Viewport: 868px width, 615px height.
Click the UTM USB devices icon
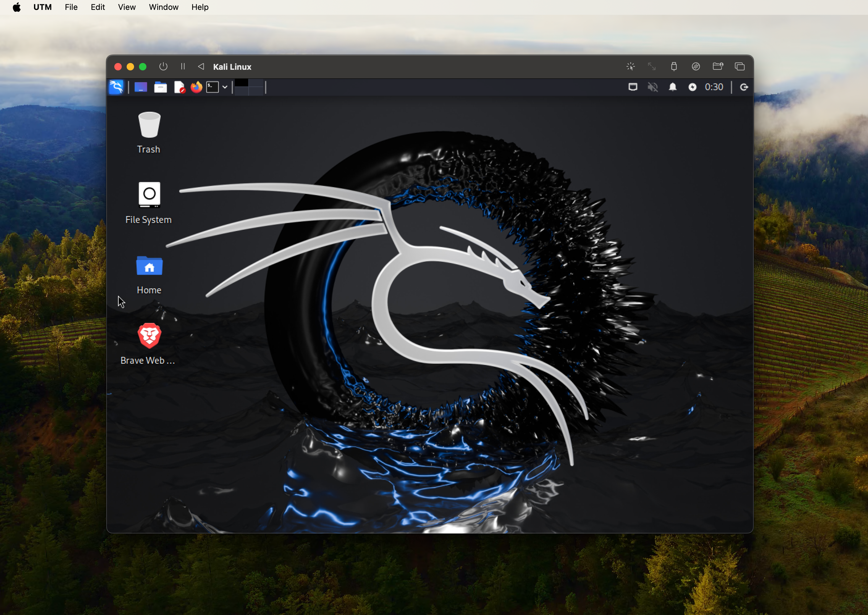(x=674, y=67)
